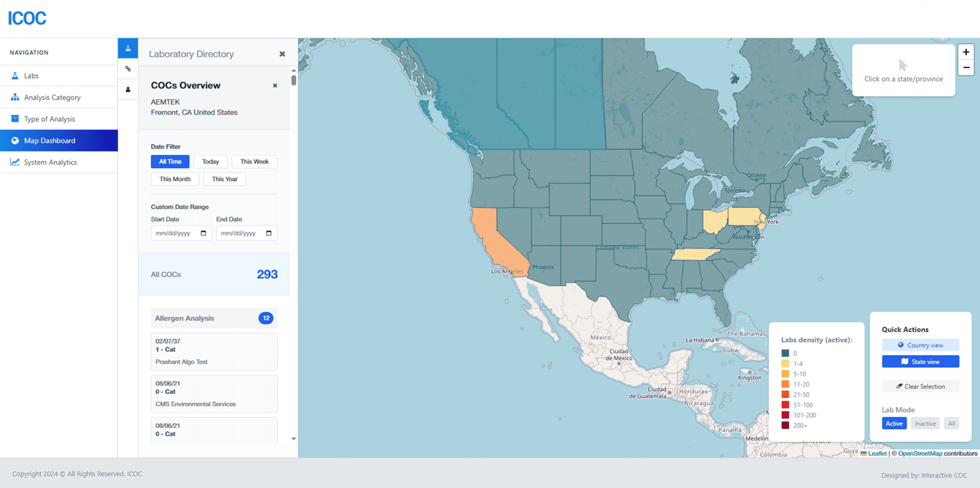Filter COCs by This Week
This screenshot has width=980, height=488.
click(254, 162)
